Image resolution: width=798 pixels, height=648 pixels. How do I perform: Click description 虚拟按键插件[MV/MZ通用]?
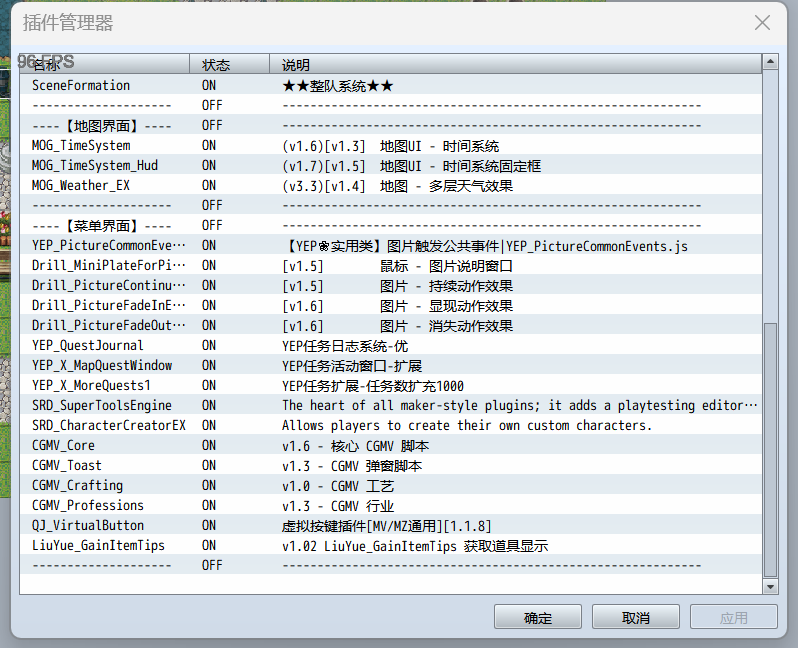(x=387, y=526)
